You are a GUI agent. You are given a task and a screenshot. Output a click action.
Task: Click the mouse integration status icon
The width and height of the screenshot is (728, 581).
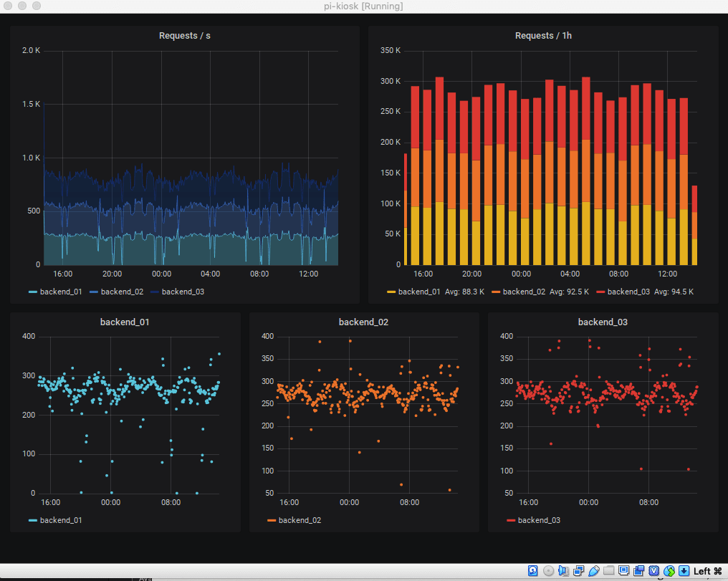tap(669, 571)
